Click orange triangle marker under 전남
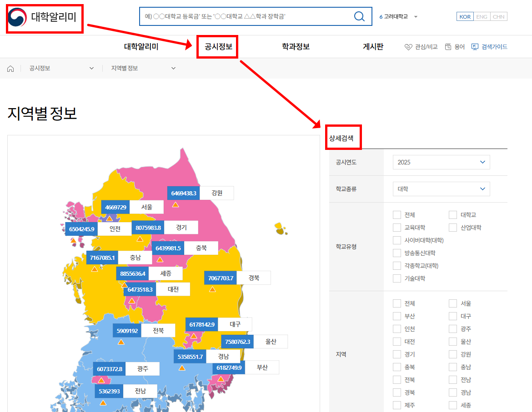Viewport: 532px width, 412px height. [x=103, y=403]
